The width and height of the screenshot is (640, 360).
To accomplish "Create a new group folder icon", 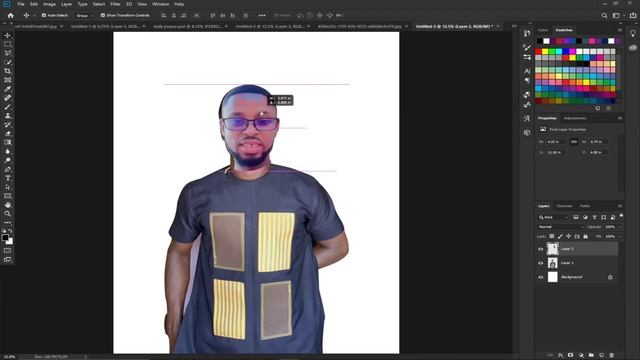I will [591, 355].
